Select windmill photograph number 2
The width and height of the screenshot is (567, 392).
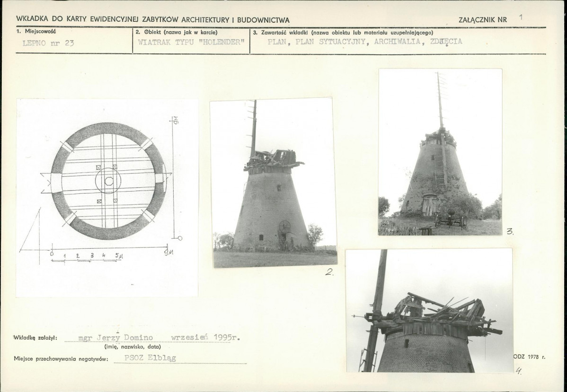pyautogui.click(x=274, y=183)
